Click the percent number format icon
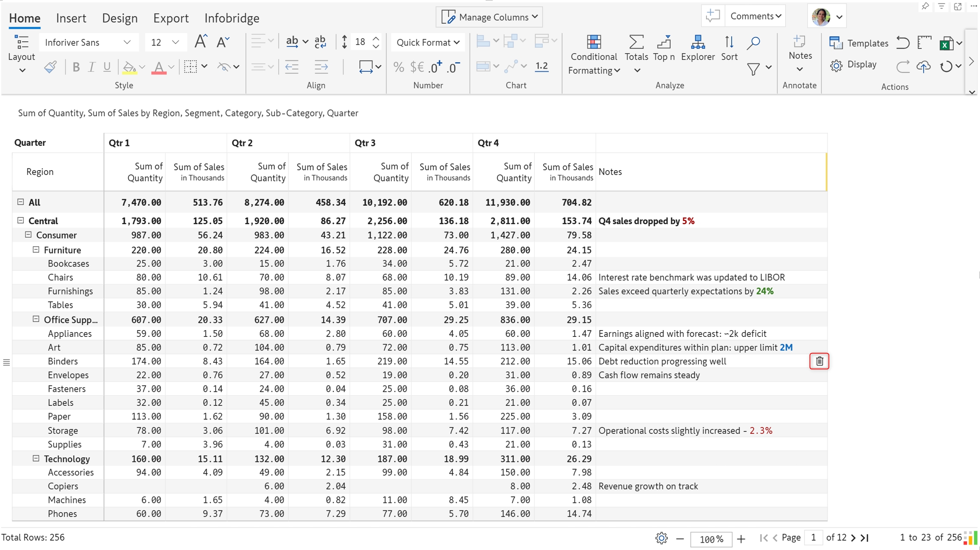Screen dimensions: 980x550 399,67
